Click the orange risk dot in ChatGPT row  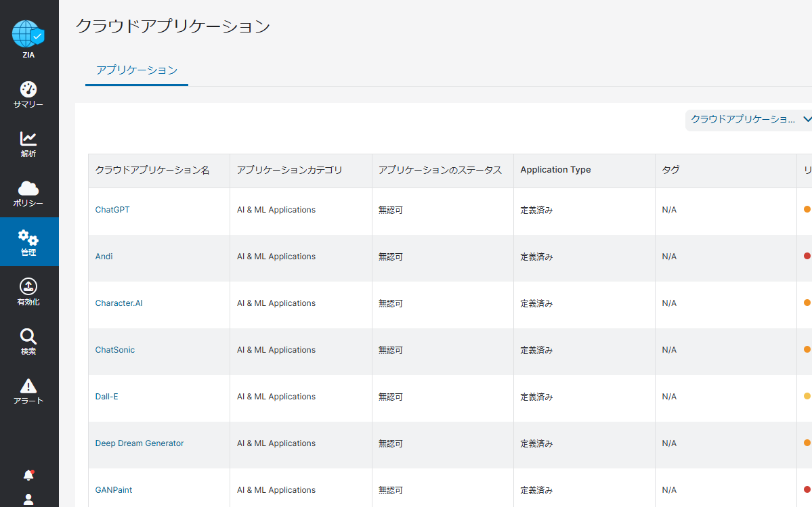tap(807, 210)
